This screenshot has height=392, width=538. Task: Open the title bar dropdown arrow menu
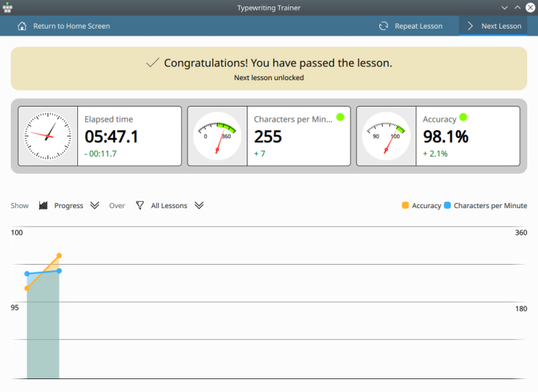click(505, 7)
